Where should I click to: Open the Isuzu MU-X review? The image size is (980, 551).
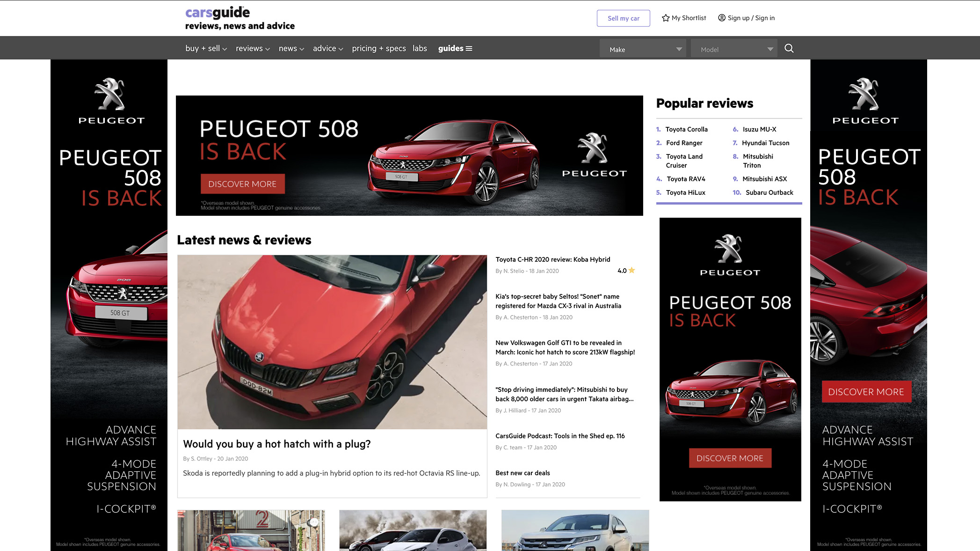[x=759, y=129]
